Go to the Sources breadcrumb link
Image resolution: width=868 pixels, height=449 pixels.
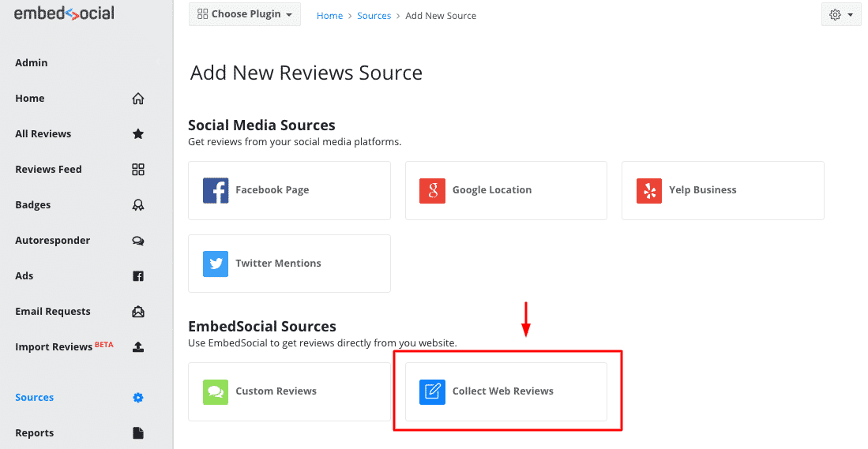[x=374, y=16]
